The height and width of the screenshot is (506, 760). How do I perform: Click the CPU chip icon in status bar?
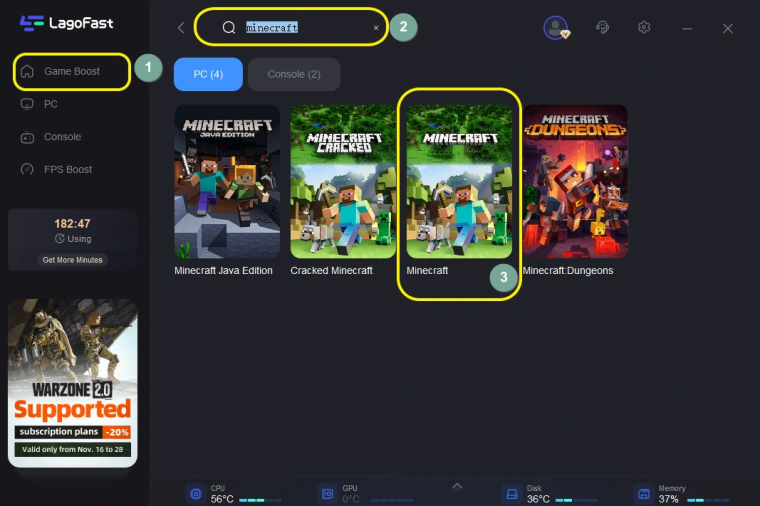196,494
